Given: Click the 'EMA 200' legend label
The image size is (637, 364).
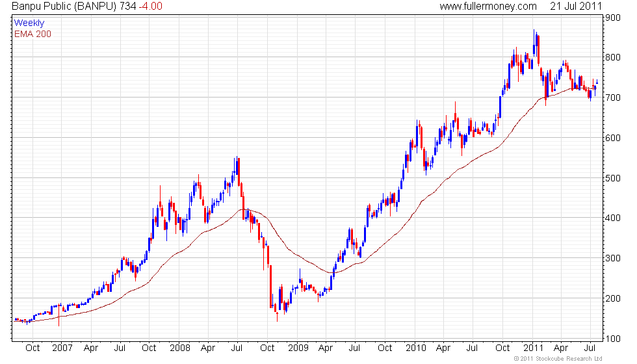Looking at the screenshot, I should point(32,34).
